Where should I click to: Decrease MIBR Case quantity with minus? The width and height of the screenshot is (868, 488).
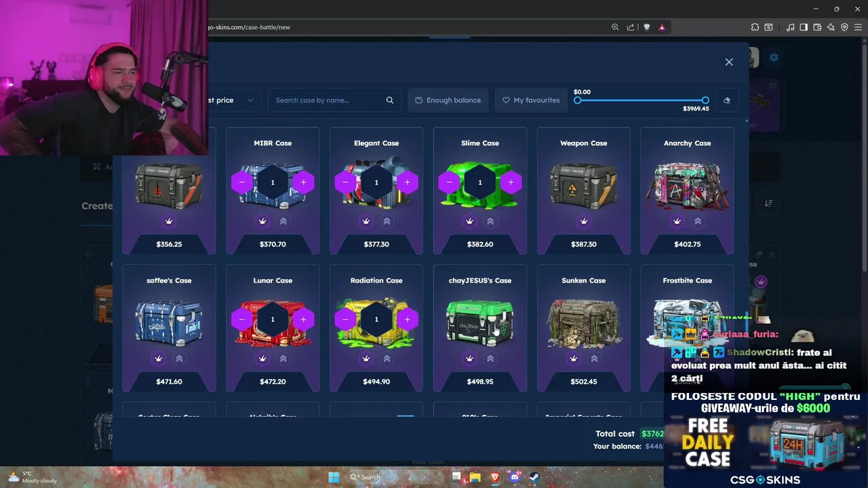click(x=242, y=182)
